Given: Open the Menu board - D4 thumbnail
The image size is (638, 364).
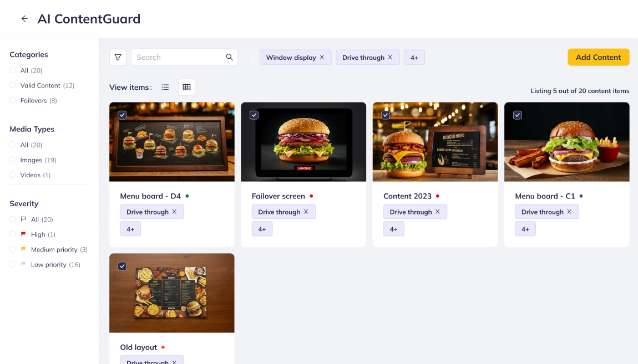Looking at the screenshot, I should (x=172, y=142).
